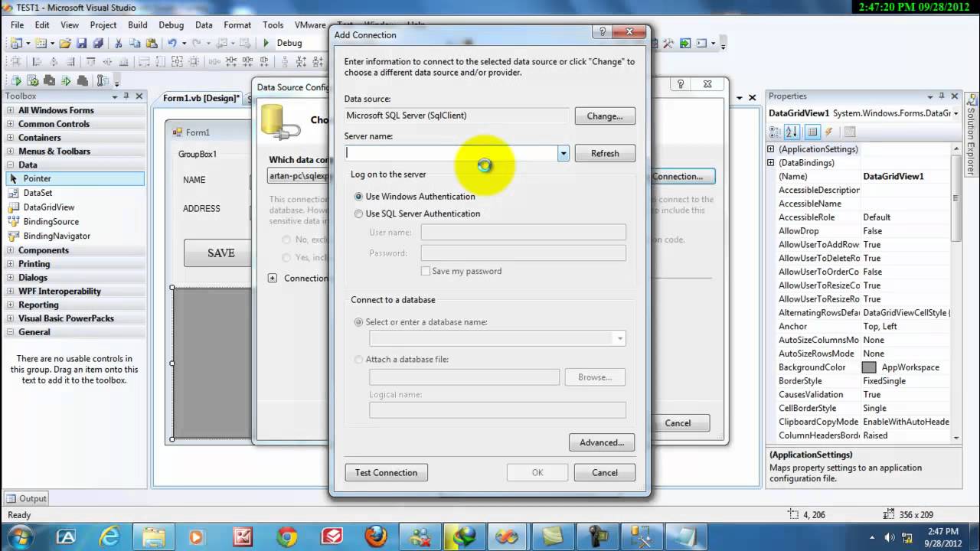Open the Debug menu

(x=171, y=24)
